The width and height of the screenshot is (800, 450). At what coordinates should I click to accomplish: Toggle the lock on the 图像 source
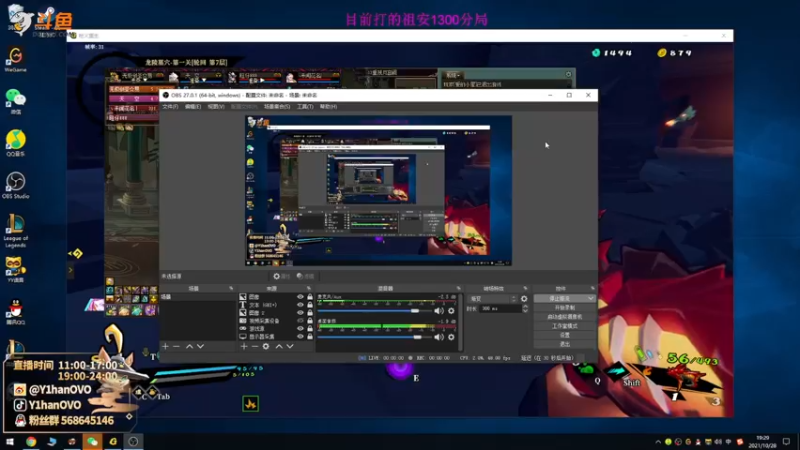310,297
